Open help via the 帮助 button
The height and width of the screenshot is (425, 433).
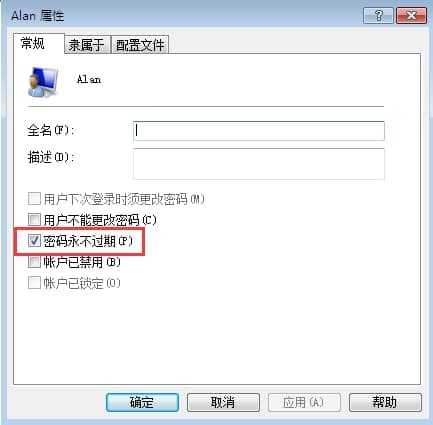(x=385, y=402)
